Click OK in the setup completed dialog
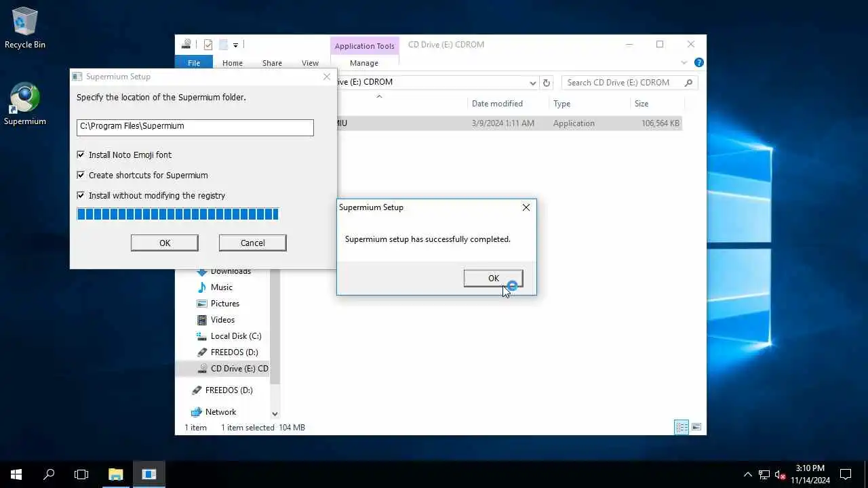Screen dimensions: 868x488 pos(493,278)
